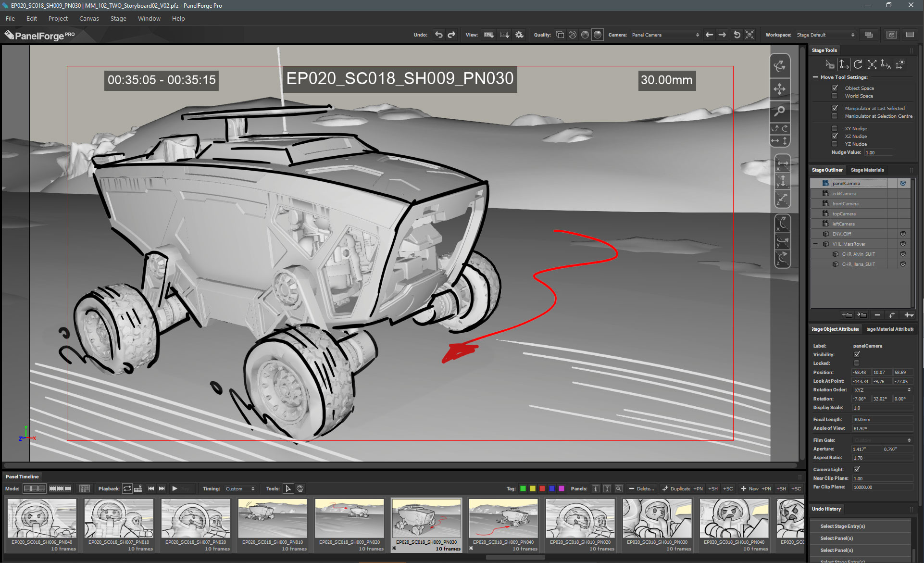Click the Focal Length field showing 30.0mm

click(882, 420)
